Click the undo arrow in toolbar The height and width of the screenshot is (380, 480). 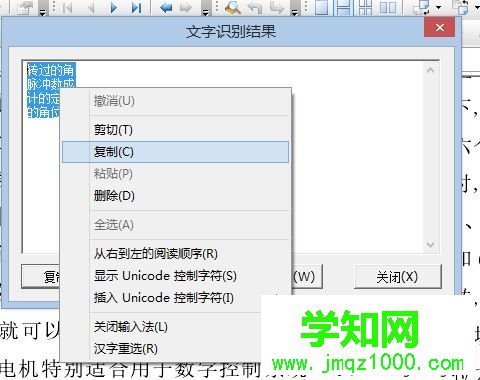[x=255, y=7]
